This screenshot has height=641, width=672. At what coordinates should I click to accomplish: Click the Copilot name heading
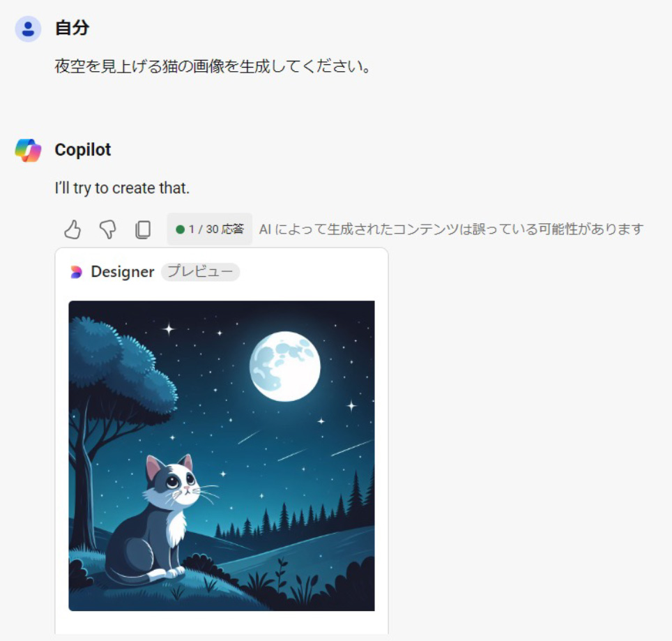83,150
